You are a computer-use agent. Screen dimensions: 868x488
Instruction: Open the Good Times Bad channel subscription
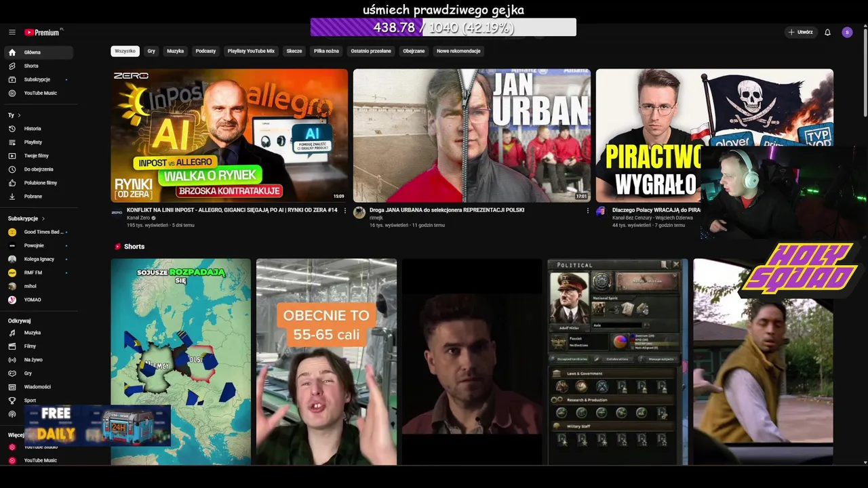(39, 232)
